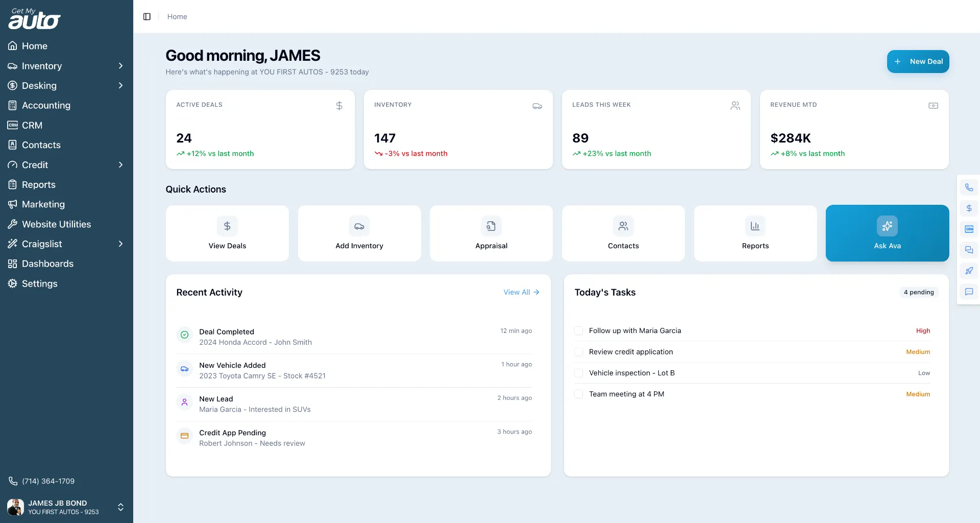Mark Review credit application as done

[x=578, y=352]
